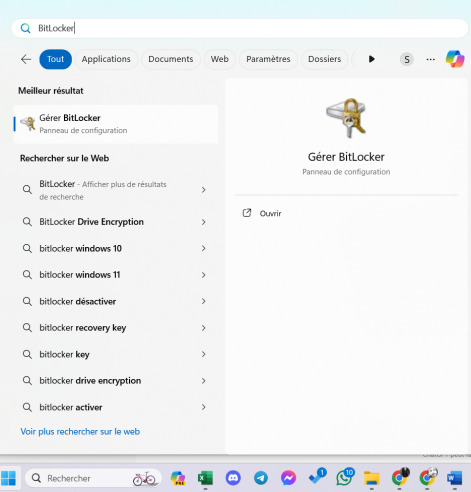This screenshot has height=492, width=471.
Task: Click the large BitLocker icon in preview pane
Action: [346, 118]
